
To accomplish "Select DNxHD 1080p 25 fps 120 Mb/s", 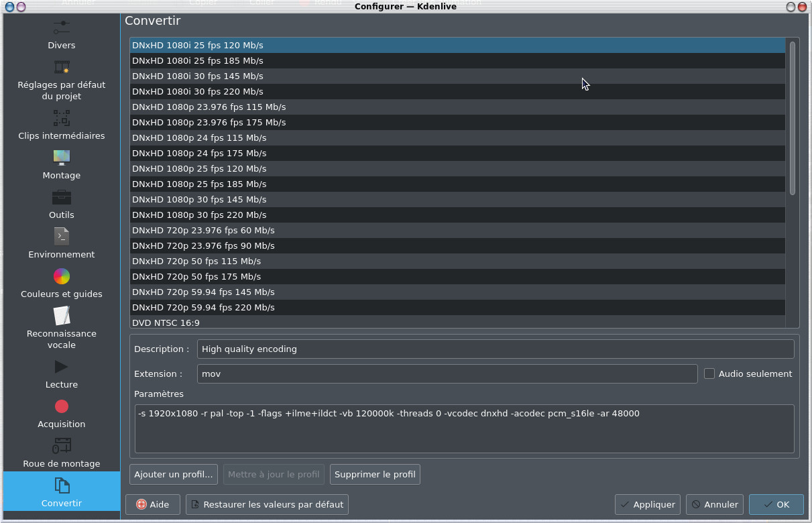I will [457, 168].
